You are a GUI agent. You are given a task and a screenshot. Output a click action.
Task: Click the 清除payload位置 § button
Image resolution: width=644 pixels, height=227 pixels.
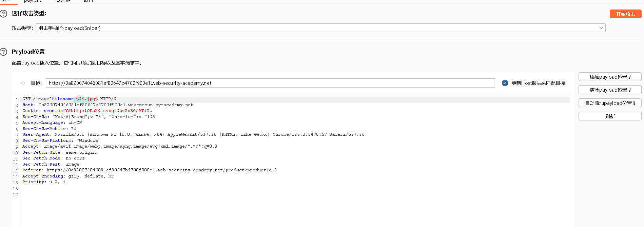610,90
